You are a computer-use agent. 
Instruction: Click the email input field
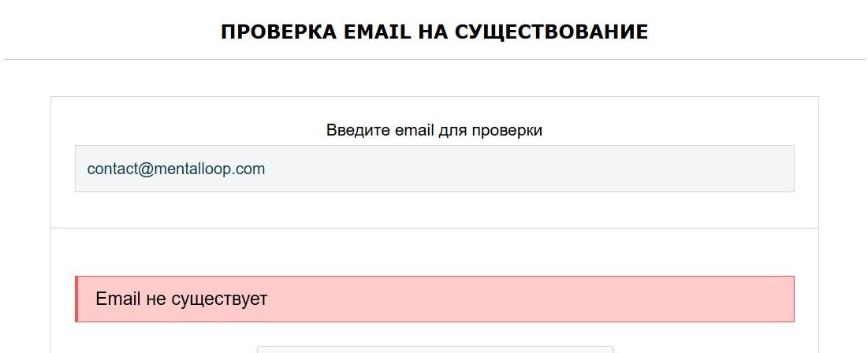(434, 169)
